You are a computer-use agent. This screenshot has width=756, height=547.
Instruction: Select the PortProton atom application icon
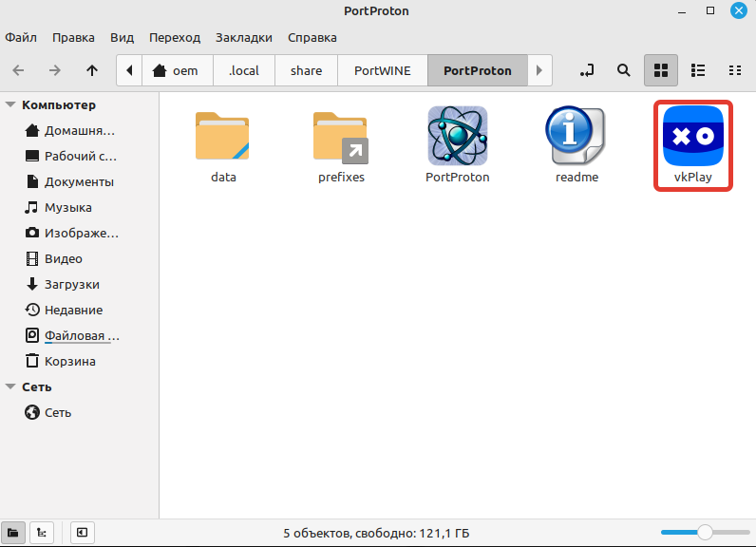pos(458,136)
